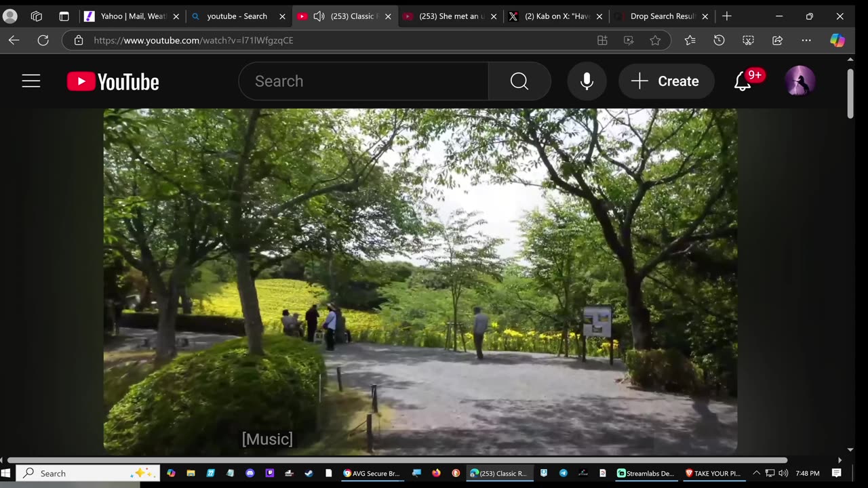
Task: Open the YouTube account avatar menu
Action: tap(800, 81)
